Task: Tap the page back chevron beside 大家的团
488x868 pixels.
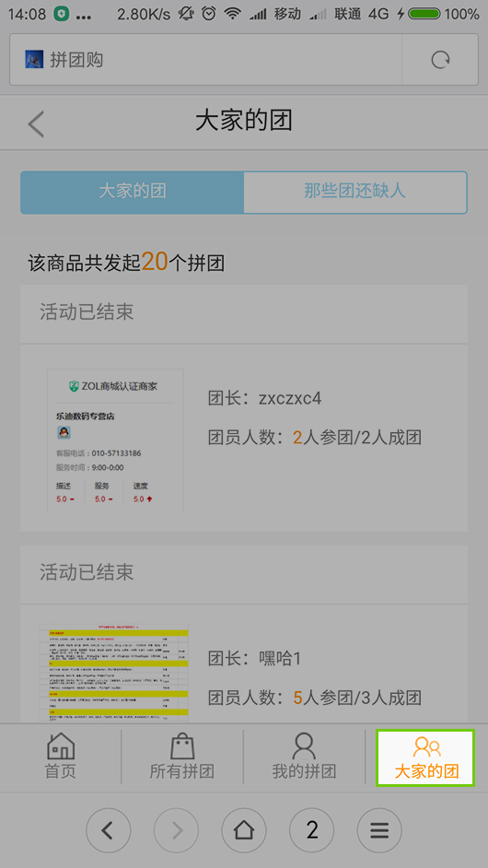Action: [36, 123]
